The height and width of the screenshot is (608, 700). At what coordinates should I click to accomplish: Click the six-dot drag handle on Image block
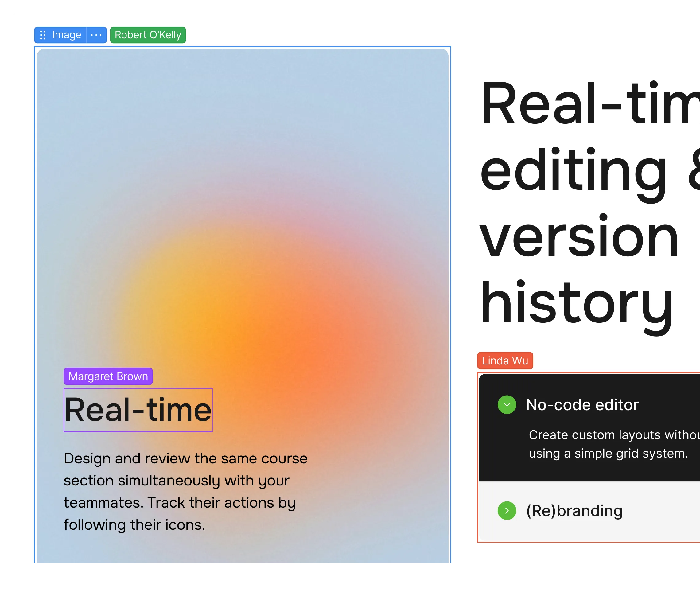(x=43, y=35)
